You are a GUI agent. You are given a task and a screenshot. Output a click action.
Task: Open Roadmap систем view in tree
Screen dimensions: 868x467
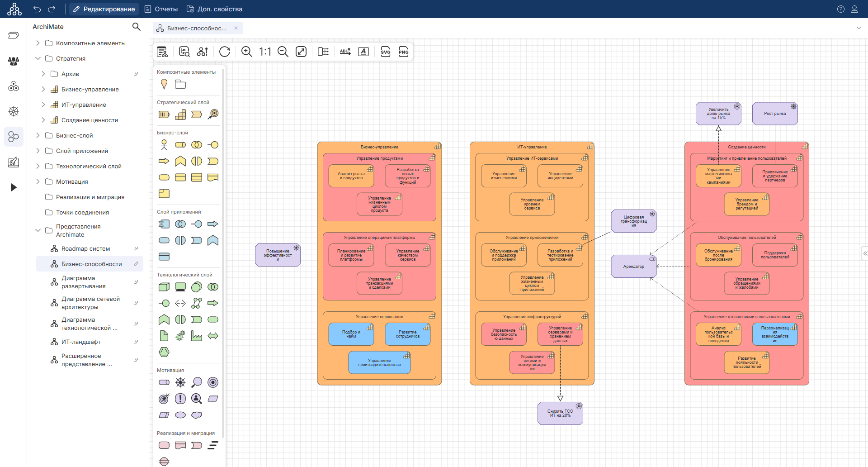(x=85, y=249)
